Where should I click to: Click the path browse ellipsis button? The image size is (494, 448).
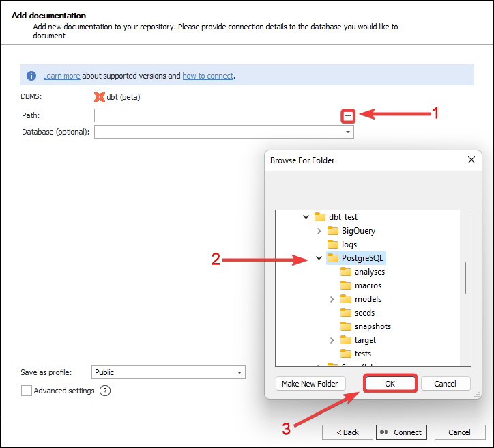[x=348, y=116]
